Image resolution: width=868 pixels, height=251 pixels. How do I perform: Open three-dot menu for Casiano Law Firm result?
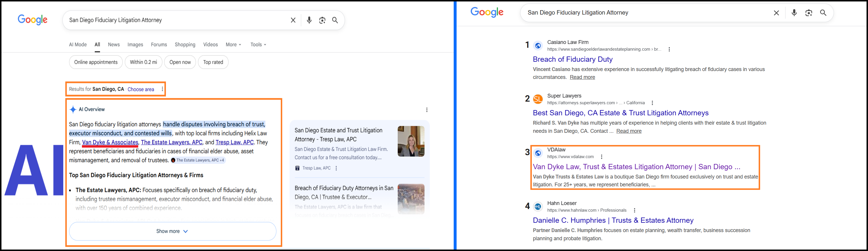669,50
